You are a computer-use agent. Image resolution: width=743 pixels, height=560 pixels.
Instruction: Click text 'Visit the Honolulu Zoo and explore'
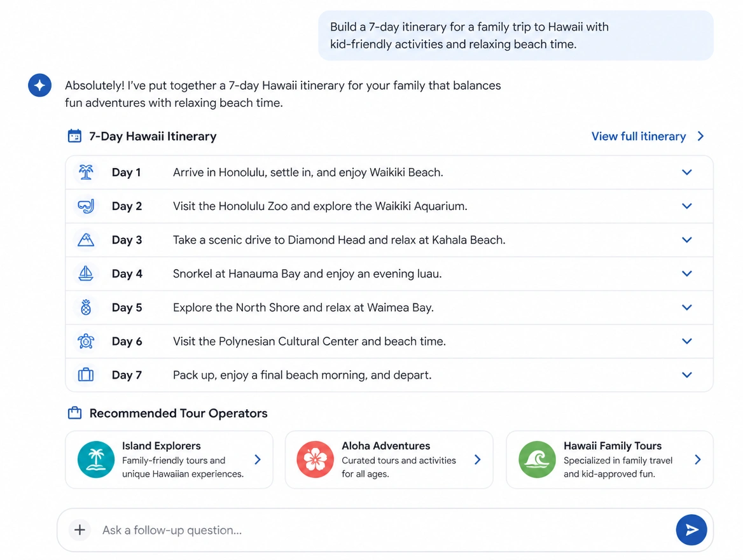click(263, 206)
